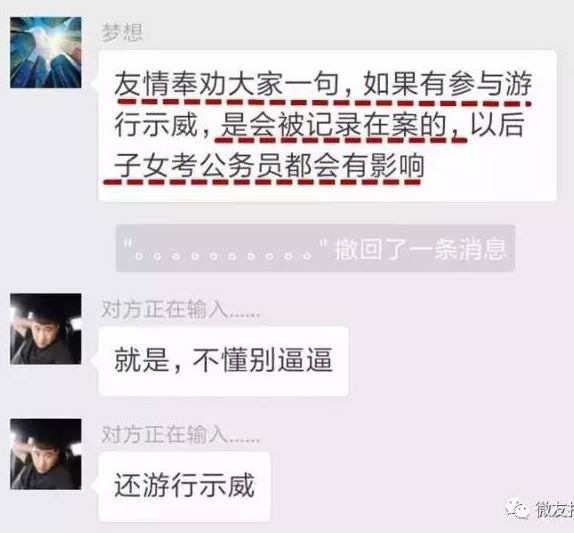Open the avatar beside "还游行示威" message

point(46,454)
